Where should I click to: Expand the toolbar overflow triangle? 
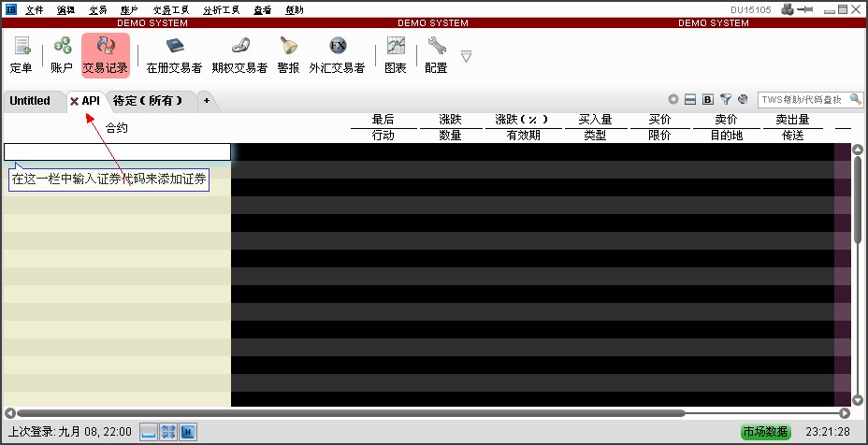click(466, 56)
